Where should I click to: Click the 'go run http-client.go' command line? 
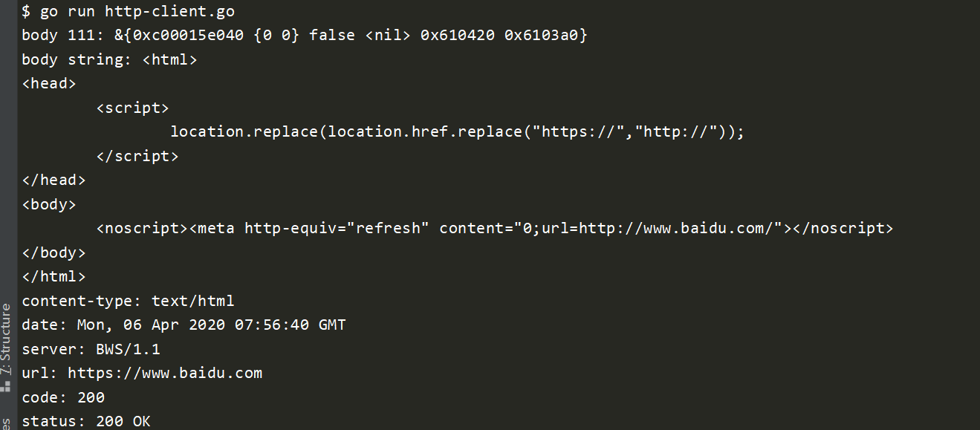[x=128, y=12]
